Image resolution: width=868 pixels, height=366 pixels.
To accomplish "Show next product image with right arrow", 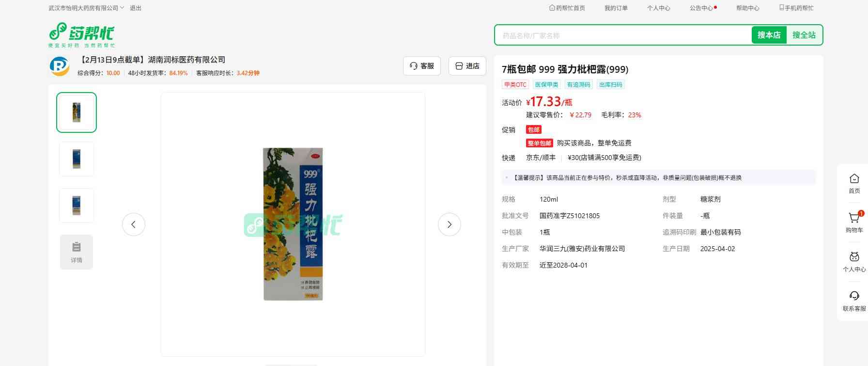I will [449, 224].
